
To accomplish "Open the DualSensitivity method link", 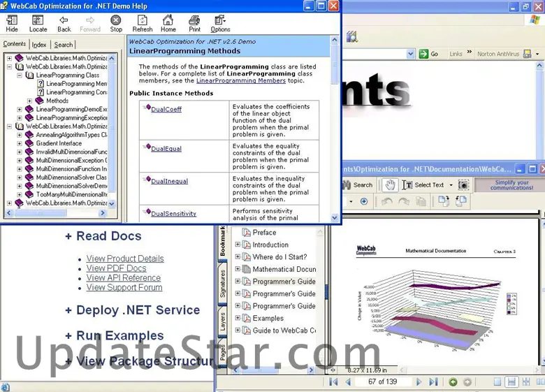I will (x=173, y=214).
